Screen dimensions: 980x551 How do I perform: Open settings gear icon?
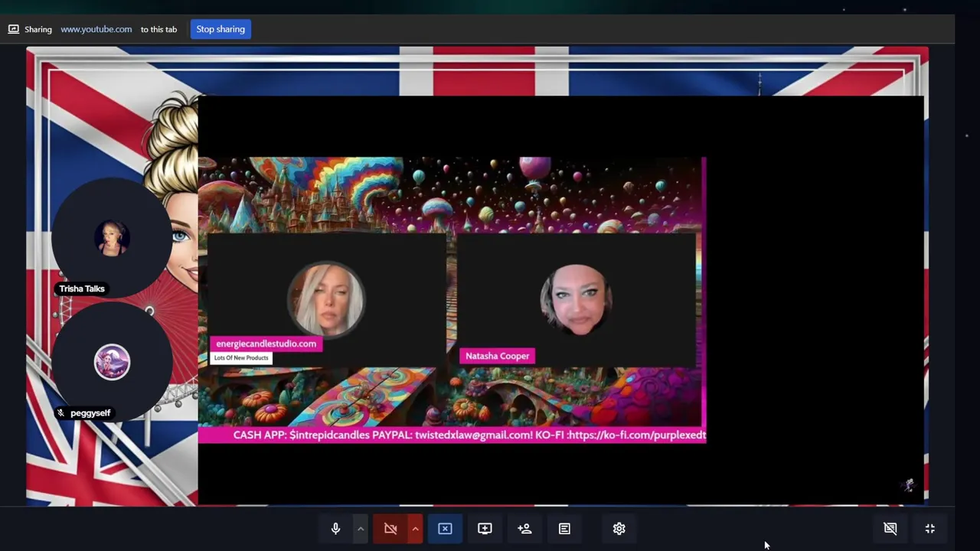pyautogui.click(x=619, y=529)
